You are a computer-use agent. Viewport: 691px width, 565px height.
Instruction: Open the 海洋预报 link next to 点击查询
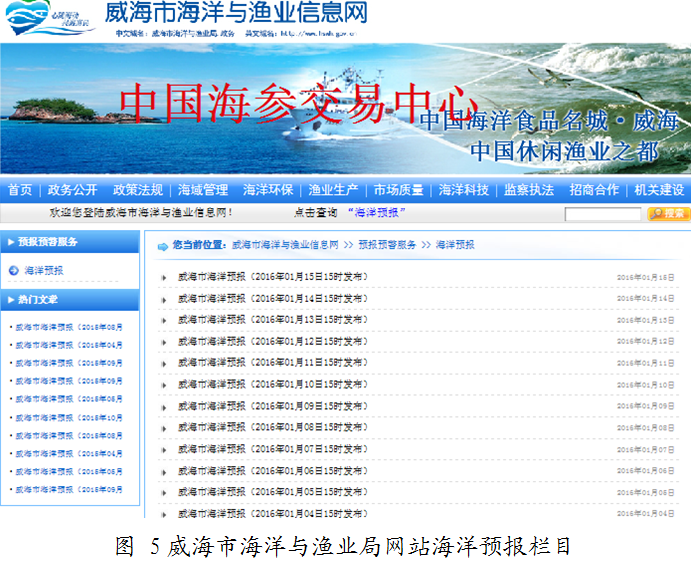tap(376, 213)
